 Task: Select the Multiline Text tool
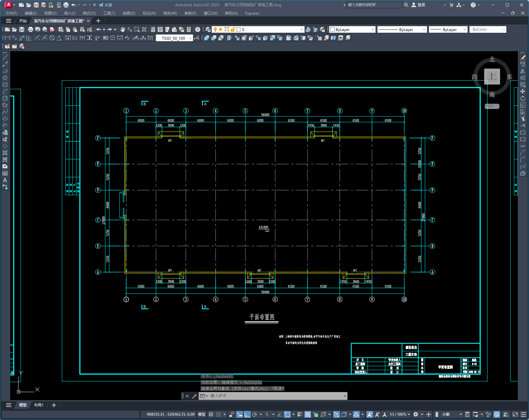point(5,180)
